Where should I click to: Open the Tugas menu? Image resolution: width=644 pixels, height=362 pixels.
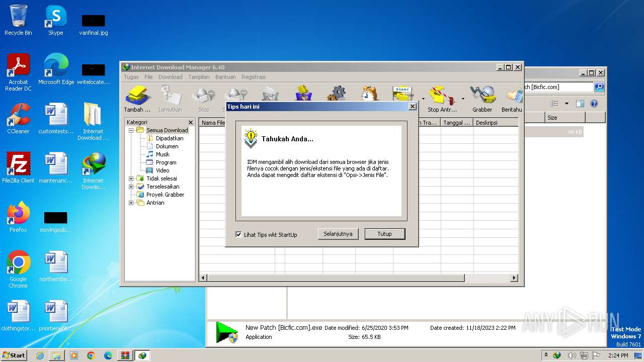click(131, 77)
